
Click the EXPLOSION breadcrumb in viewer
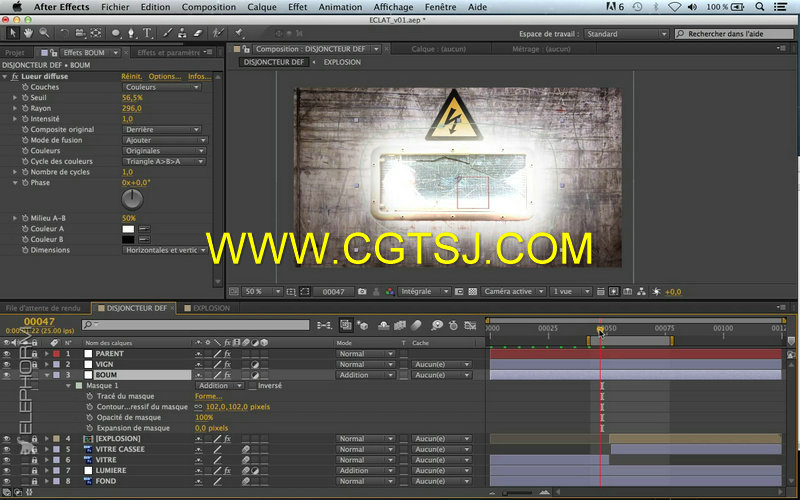tap(342, 62)
